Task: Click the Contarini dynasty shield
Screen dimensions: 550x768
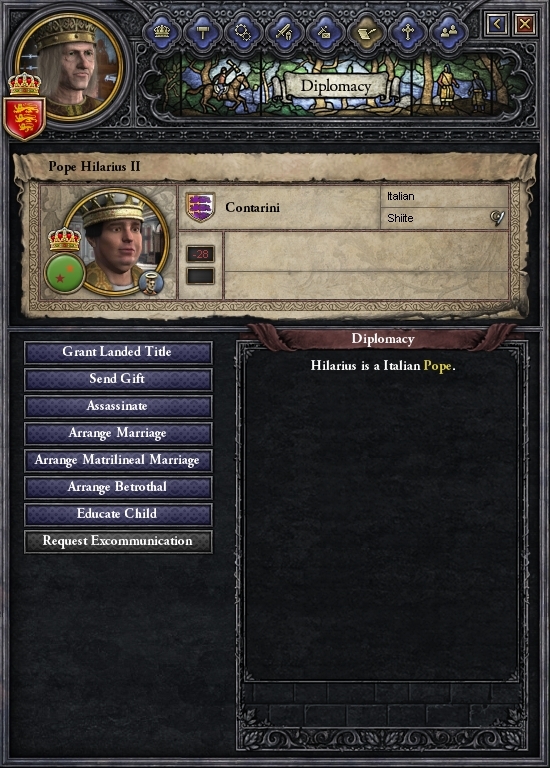Action: point(201,207)
